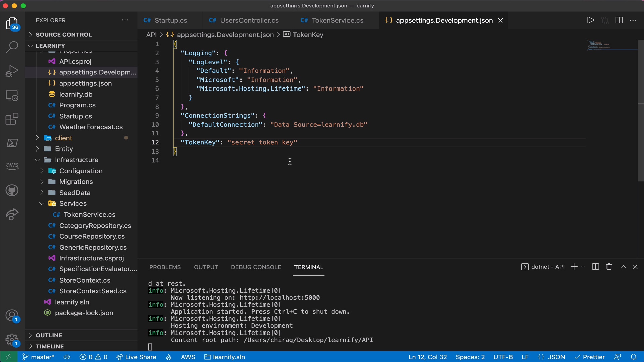Select the PROBLEMS tab in panel
644x362 pixels.
coord(165,267)
